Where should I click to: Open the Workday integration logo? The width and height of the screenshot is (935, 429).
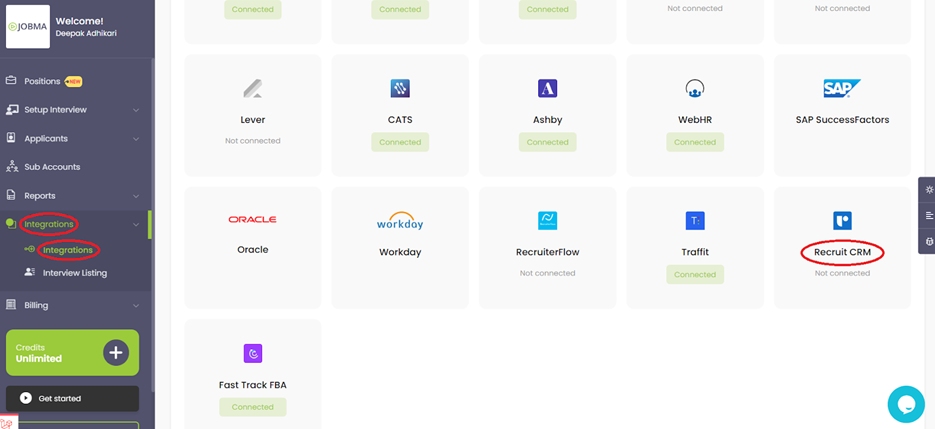400,221
